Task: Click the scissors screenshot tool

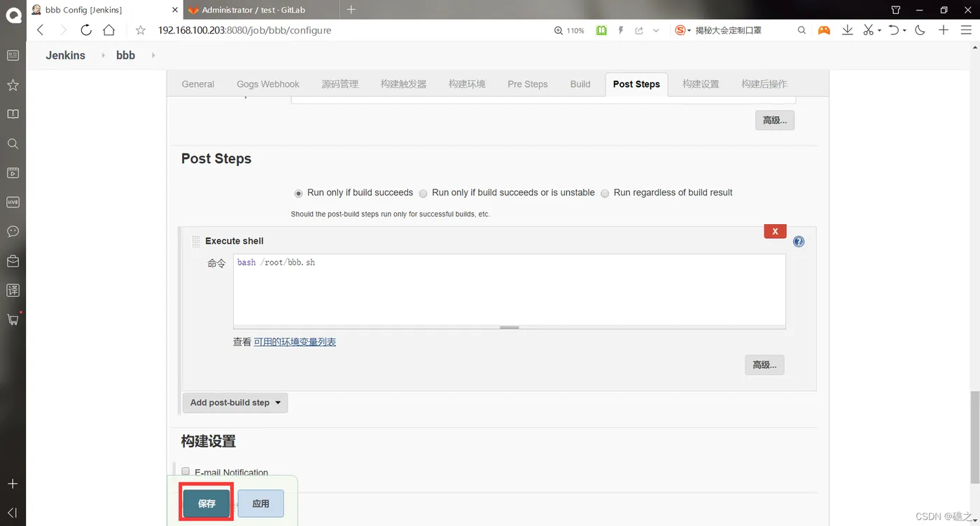Action: 868,30
